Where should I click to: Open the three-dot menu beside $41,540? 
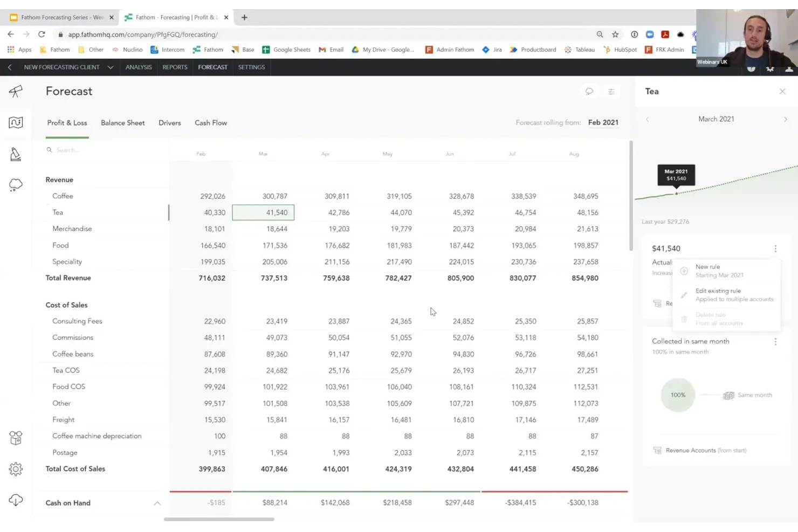[775, 248]
